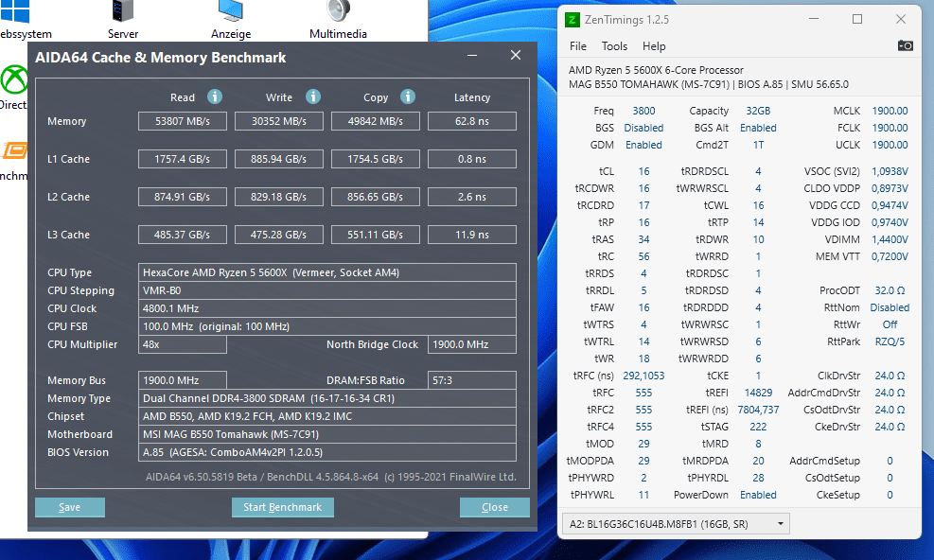This screenshot has height=560, width=934.
Task: Click the CPU Stepping field VMR-B0
Action: tap(327, 290)
